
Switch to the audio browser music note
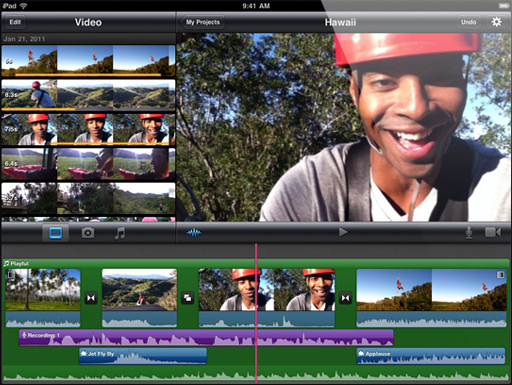pyautogui.click(x=120, y=233)
